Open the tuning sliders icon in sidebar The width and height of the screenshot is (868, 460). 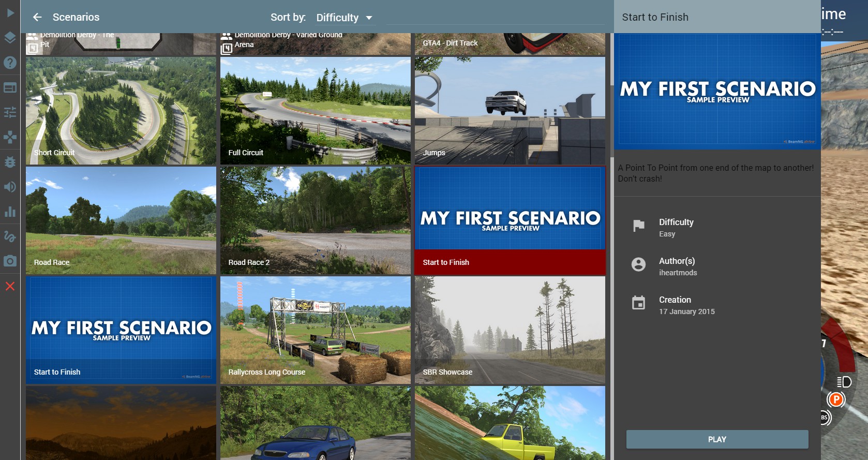coord(10,112)
